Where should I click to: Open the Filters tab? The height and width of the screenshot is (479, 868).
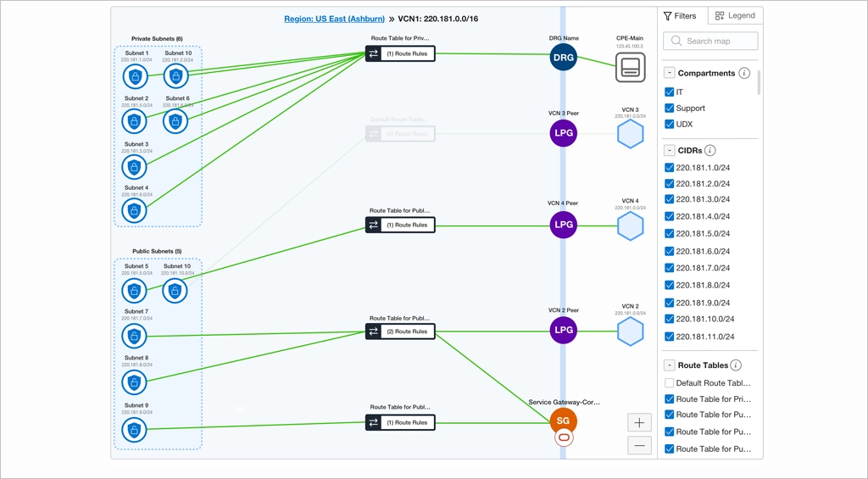pos(680,16)
